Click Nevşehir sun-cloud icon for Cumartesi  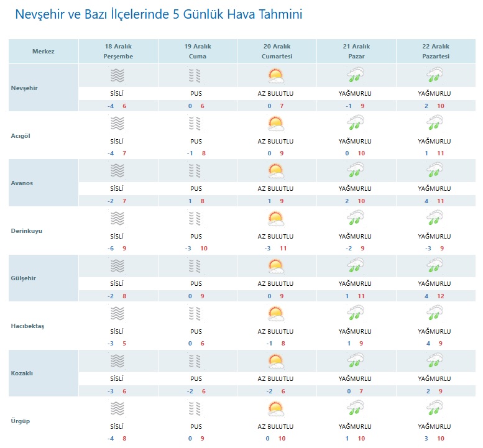275,76
